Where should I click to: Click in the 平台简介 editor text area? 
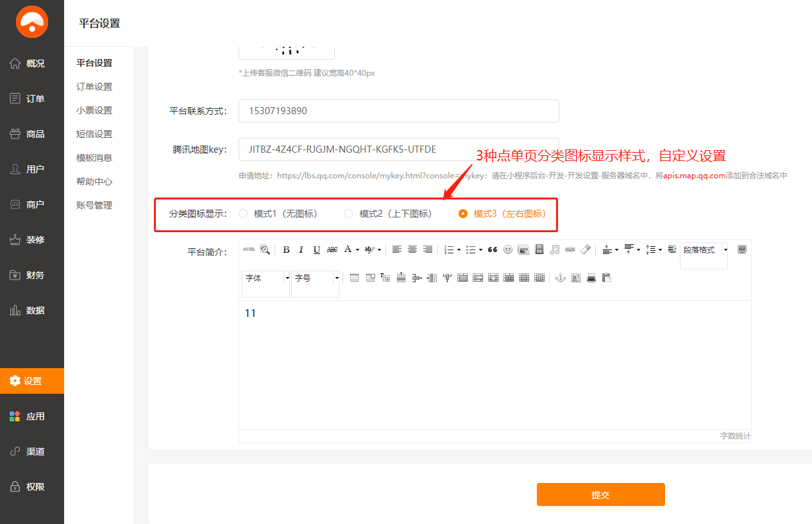pyautogui.click(x=495, y=364)
